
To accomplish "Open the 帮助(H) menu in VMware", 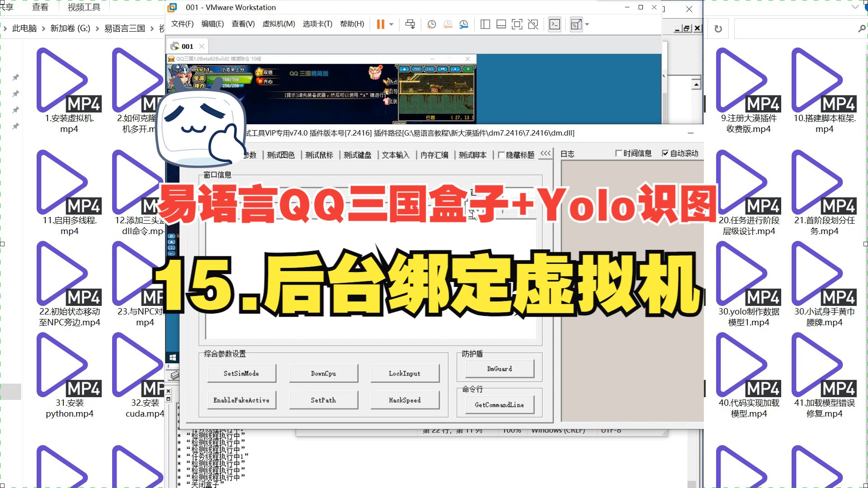I will (352, 24).
